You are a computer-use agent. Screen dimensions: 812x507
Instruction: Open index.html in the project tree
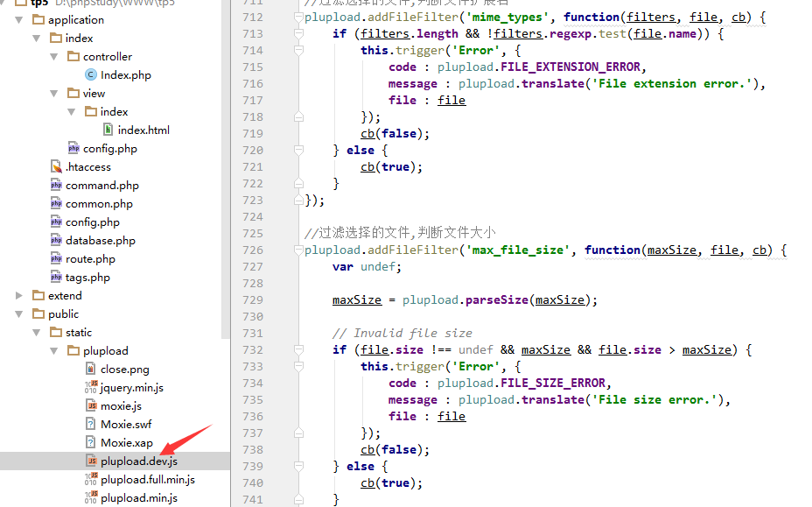tap(143, 130)
